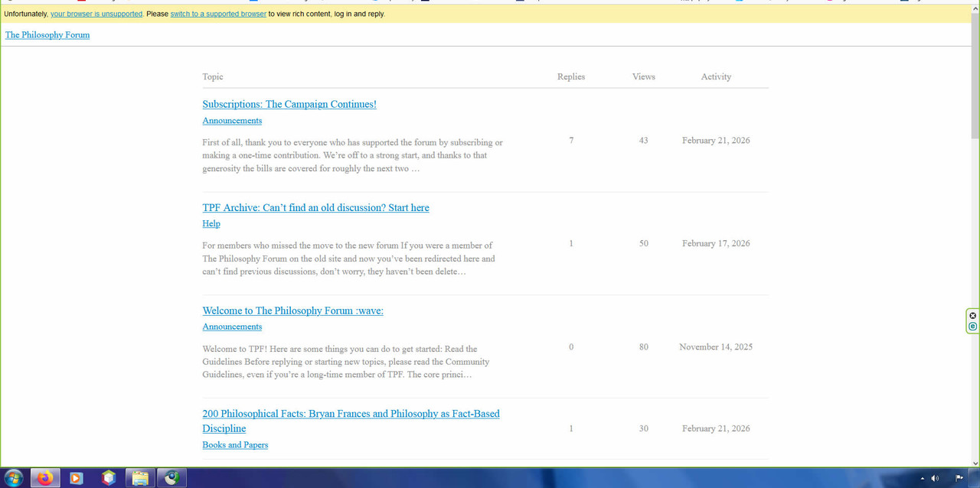Click excerpt starting 'For members who missed the move'
This screenshot has width=980, height=488.
pos(348,259)
